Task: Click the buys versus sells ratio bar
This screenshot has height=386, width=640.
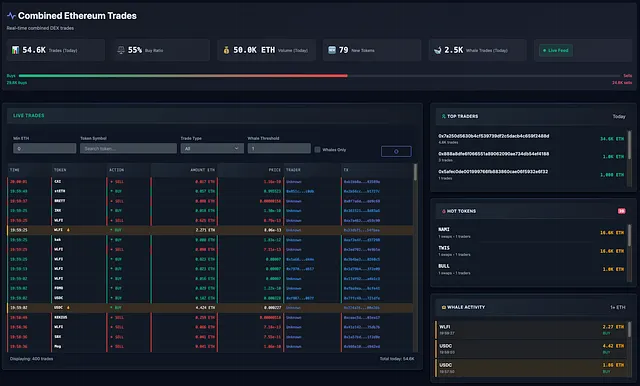Action: [x=319, y=75]
